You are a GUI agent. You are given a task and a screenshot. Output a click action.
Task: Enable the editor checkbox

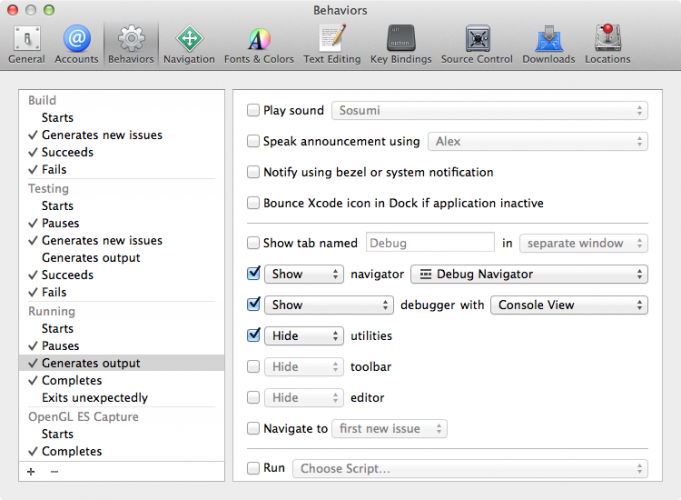(253, 397)
